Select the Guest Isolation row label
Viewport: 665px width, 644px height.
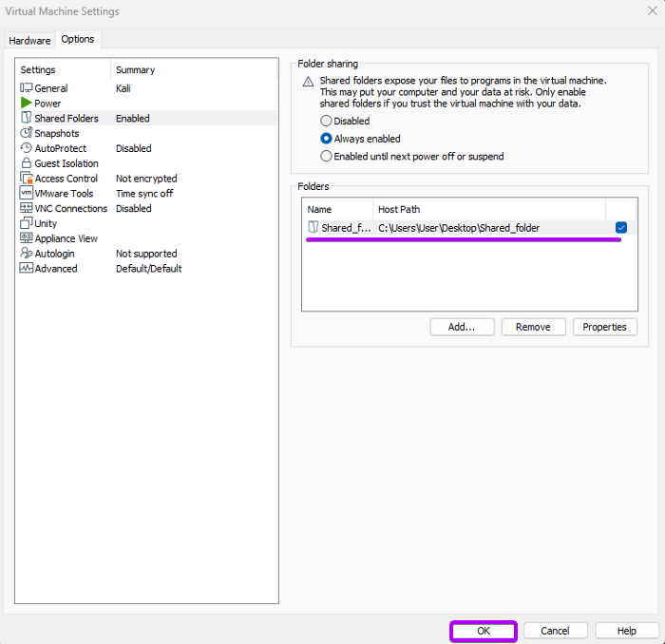click(x=66, y=163)
